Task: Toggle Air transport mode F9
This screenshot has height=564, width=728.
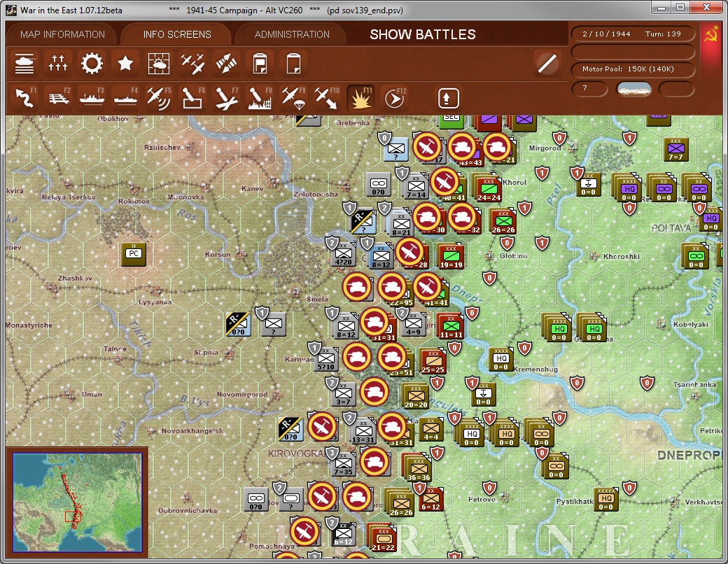Action: (293, 98)
